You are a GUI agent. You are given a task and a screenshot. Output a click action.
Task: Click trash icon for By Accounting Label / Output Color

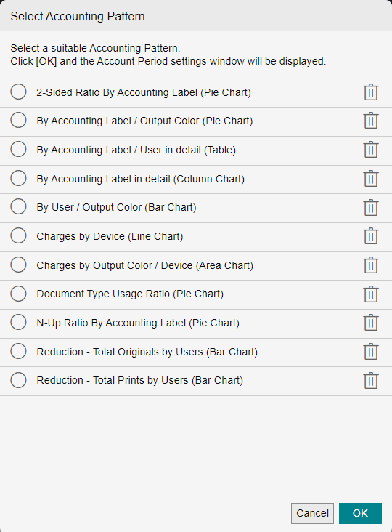(x=371, y=121)
